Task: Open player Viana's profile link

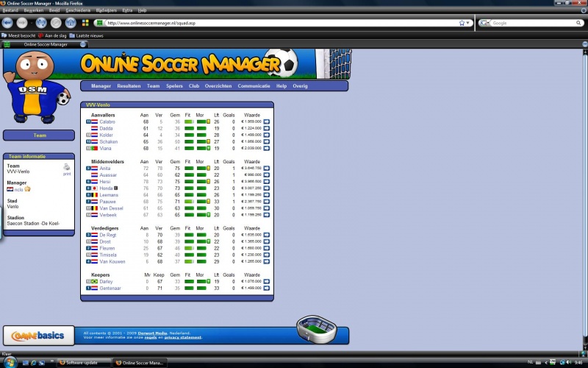Action: pyautogui.click(x=106, y=148)
